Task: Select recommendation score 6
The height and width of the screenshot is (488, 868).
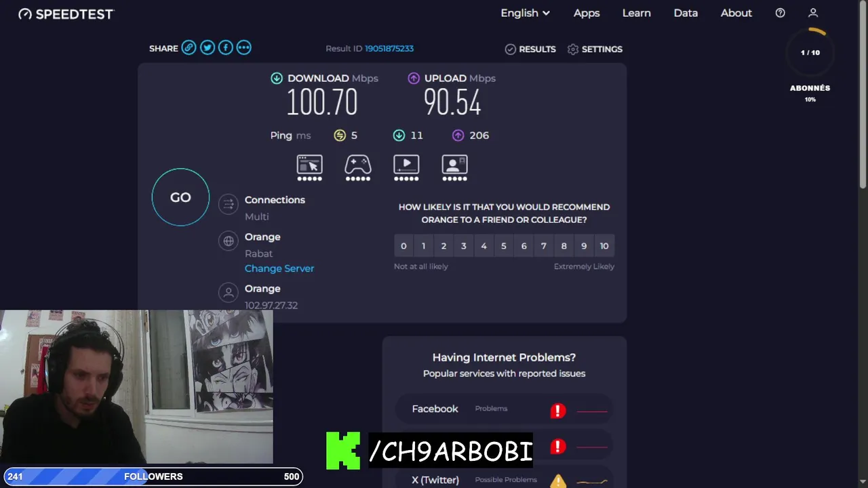Action: (524, 246)
